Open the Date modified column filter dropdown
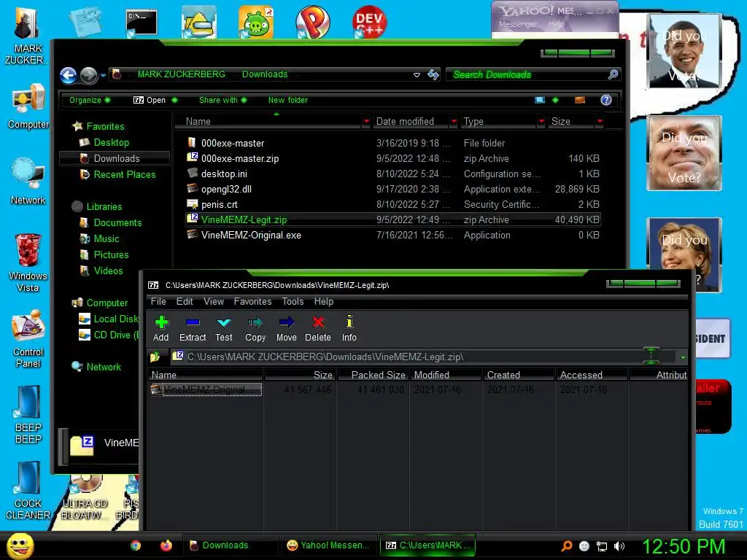The width and height of the screenshot is (747, 560). tap(454, 122)
